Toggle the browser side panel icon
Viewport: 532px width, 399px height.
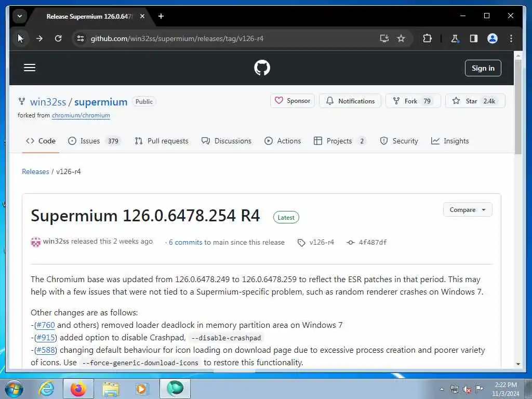(474, 38)
